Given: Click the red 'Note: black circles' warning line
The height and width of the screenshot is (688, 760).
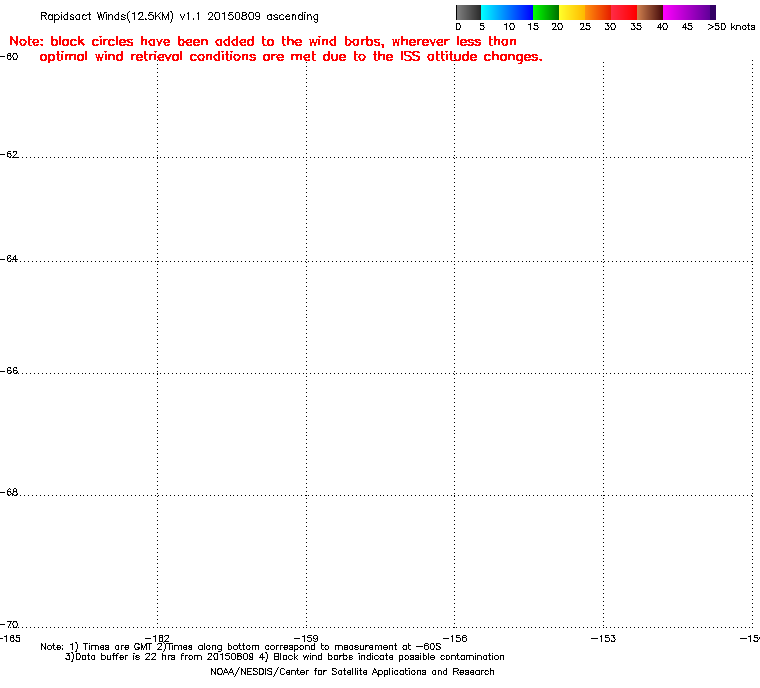Looking at the screenshot, I should coord(263,41).
